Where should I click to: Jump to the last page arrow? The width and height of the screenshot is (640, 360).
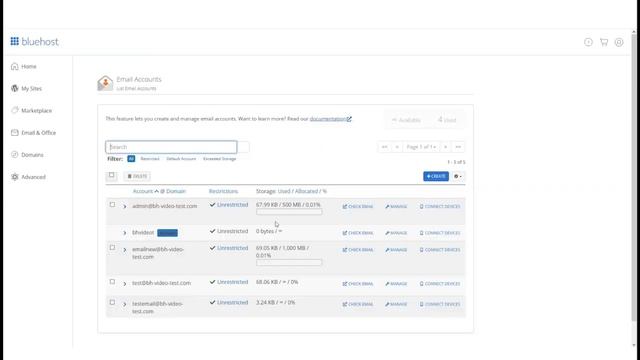(x=458, y=147)
